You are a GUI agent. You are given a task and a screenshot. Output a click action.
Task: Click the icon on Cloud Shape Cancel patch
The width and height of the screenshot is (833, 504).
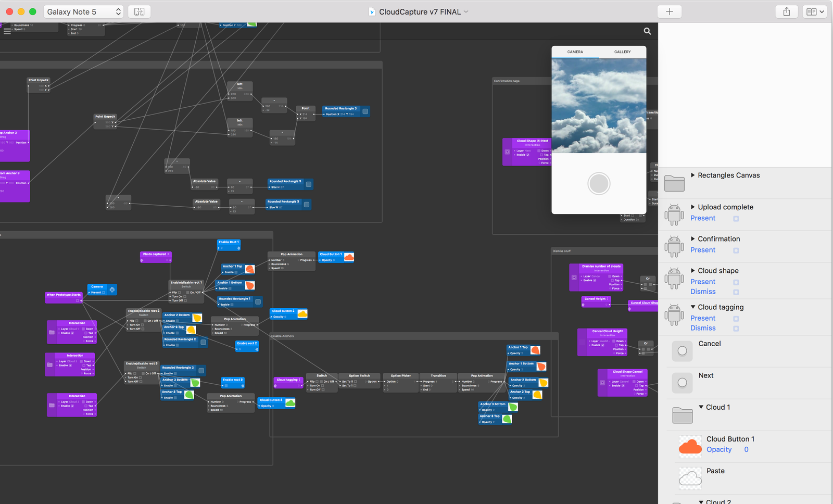[x=602, y=383]
